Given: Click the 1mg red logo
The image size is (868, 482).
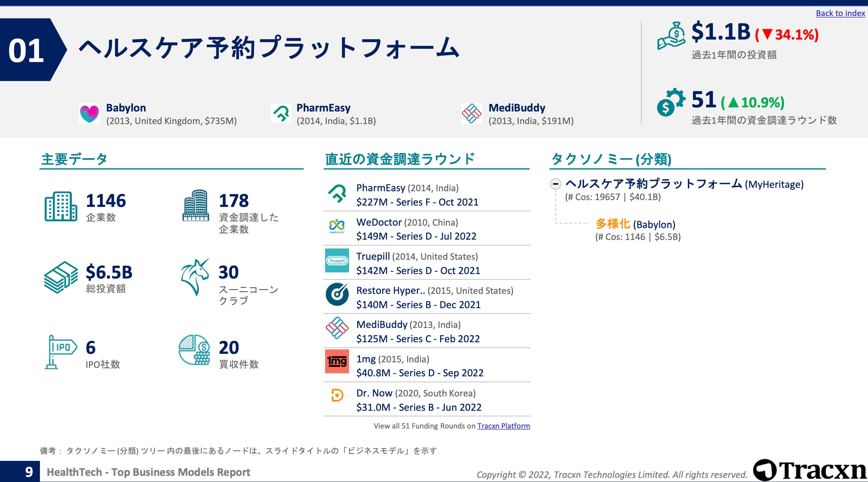Looking at the screenshot, I should coord(337,361).
